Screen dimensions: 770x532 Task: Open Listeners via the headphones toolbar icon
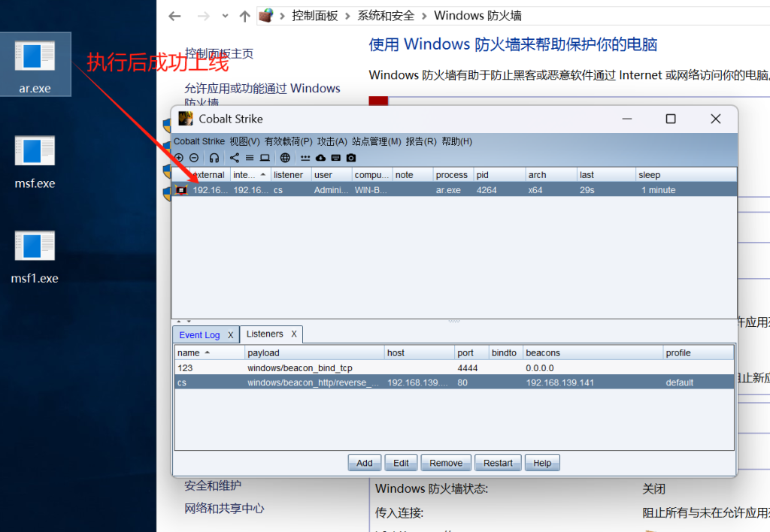[214, 158]
